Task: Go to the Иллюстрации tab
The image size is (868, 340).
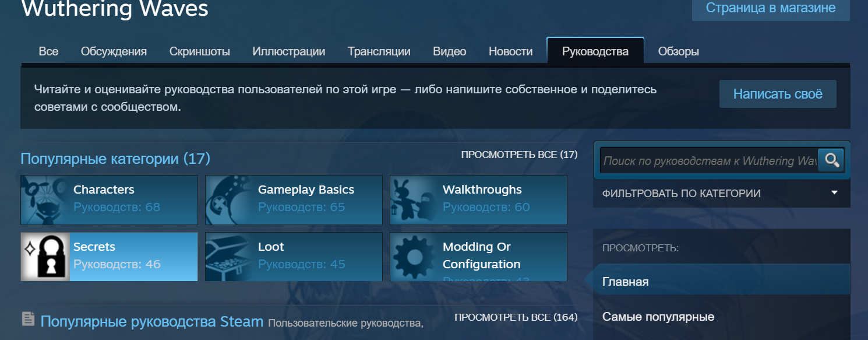Action: [x=289, y=51]
